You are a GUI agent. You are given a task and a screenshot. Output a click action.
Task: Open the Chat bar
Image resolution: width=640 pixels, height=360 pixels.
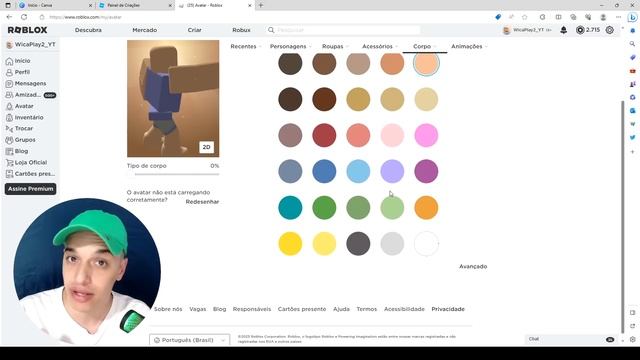[x=571, y=339]
